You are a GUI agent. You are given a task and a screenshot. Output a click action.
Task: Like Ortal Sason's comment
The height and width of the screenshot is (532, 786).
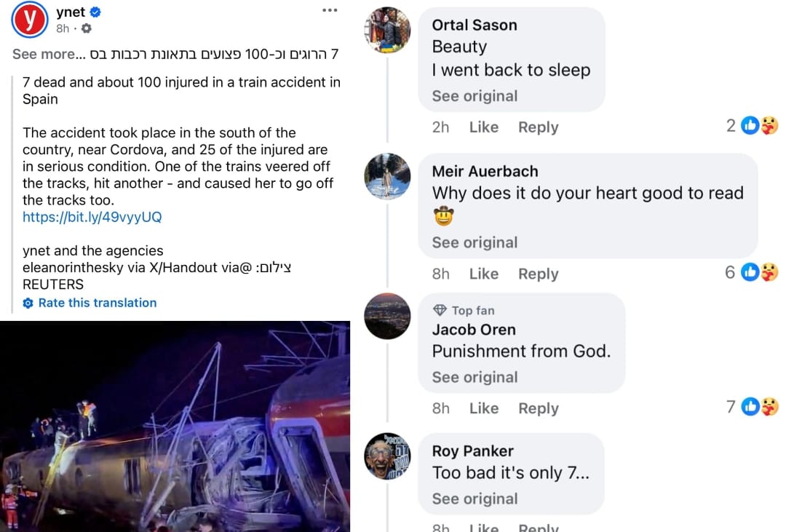[483, 127]
